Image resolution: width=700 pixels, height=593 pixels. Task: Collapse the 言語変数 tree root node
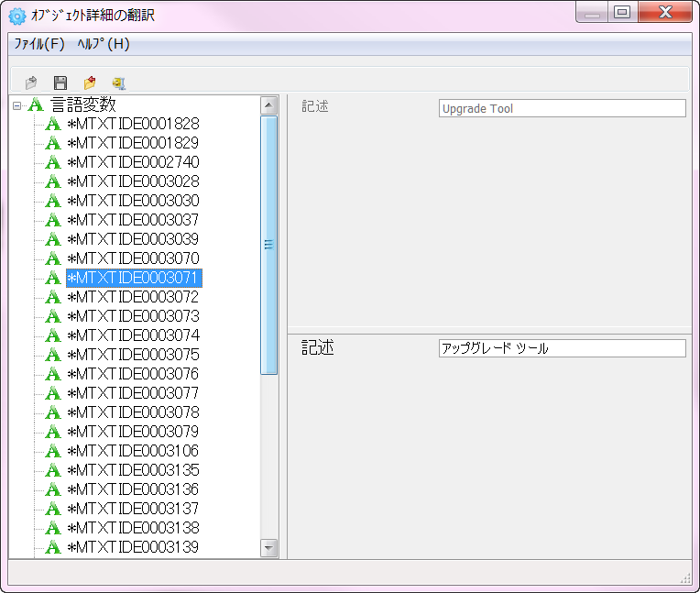(16, 105)
